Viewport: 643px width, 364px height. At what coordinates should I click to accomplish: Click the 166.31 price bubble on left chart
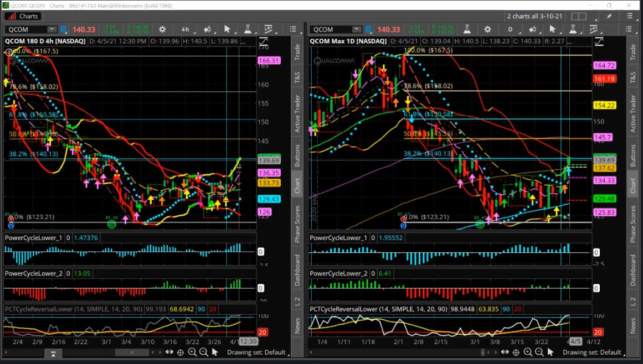[269, 61]
